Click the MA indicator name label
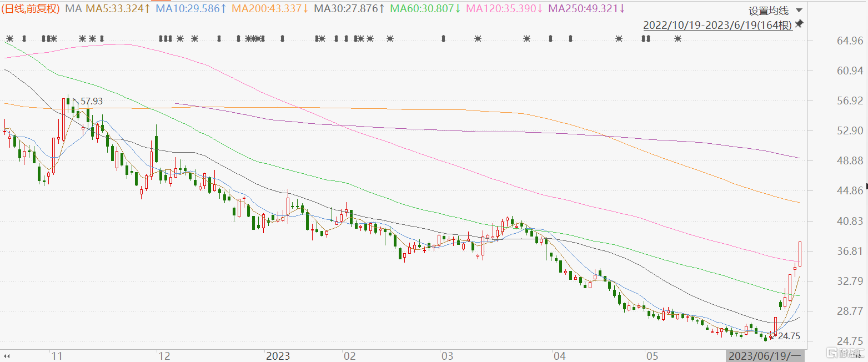This screenshot has width=868, height=362. tap(73, 8)
